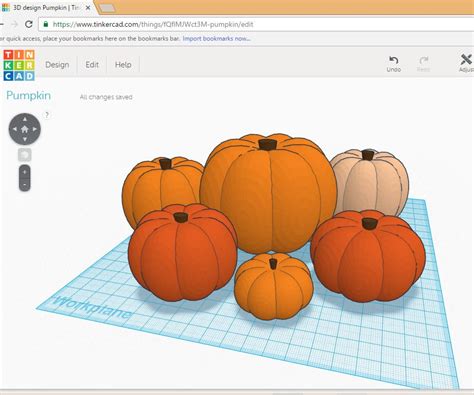The image size is (474, 395).
Task: Zoom in with the plus button
Action: pyautogui.click(x=25, y=172)
